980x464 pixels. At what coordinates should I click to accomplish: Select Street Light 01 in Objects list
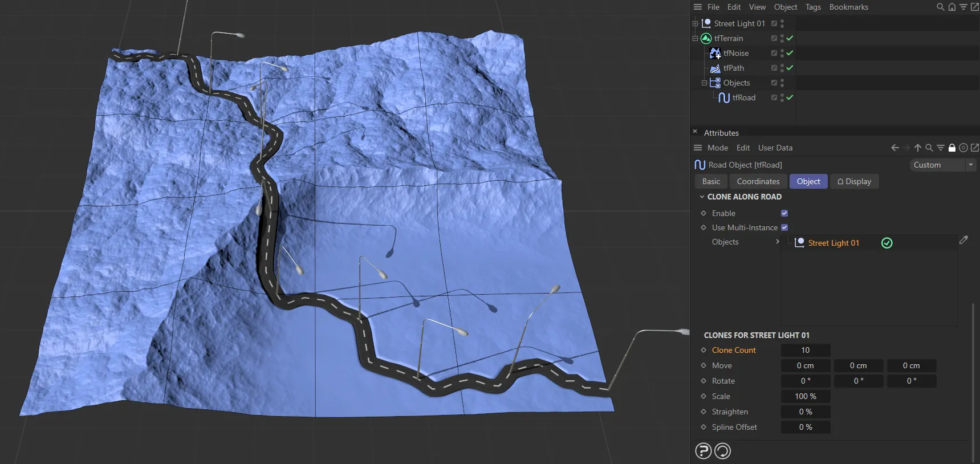pyautogui.click(x=833, y=243)
